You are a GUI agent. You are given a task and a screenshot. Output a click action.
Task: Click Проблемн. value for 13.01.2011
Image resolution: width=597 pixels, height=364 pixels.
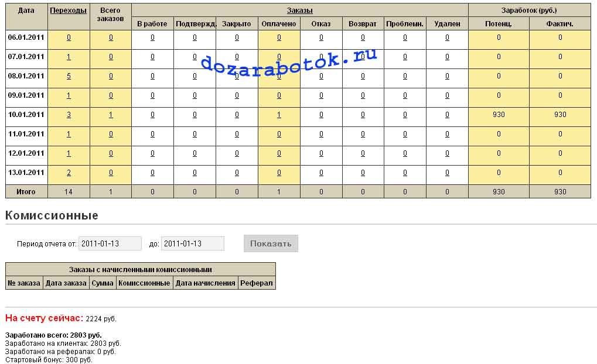tap(405, 173)
